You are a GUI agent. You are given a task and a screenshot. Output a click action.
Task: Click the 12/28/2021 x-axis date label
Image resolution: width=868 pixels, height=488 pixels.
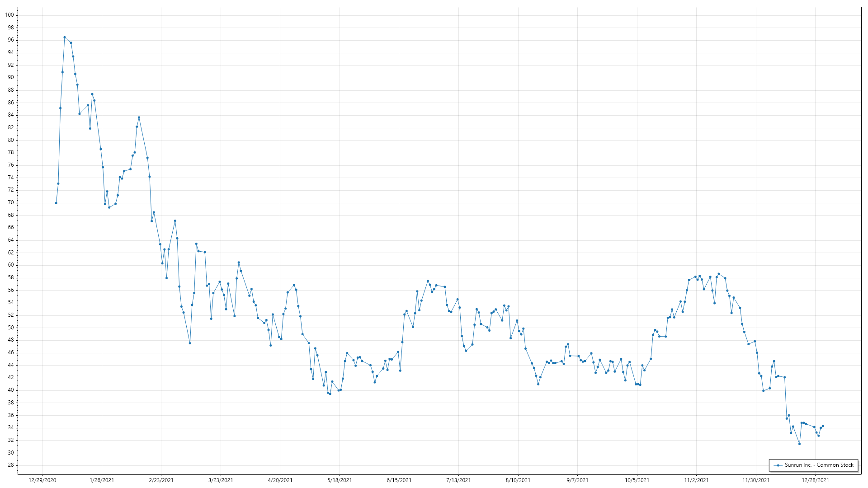coord(815,480)
